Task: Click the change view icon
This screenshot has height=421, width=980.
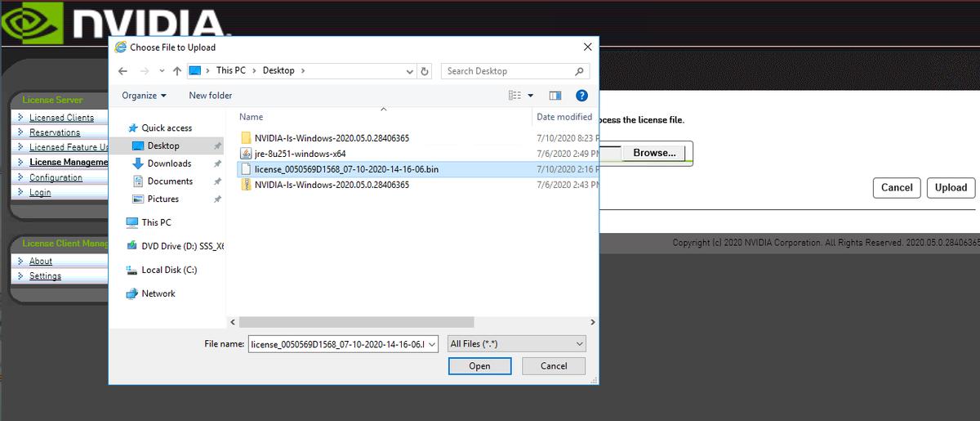Action: (515, 96)
